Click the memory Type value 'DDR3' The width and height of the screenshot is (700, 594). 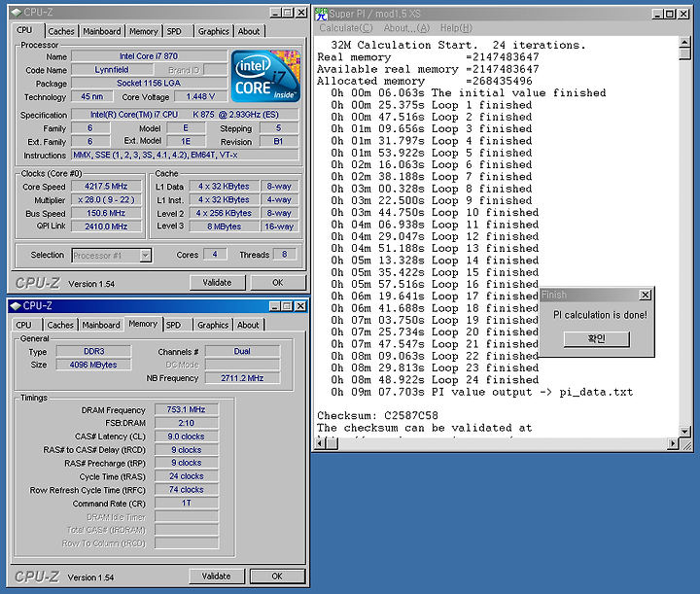click(x=93, y=351)
